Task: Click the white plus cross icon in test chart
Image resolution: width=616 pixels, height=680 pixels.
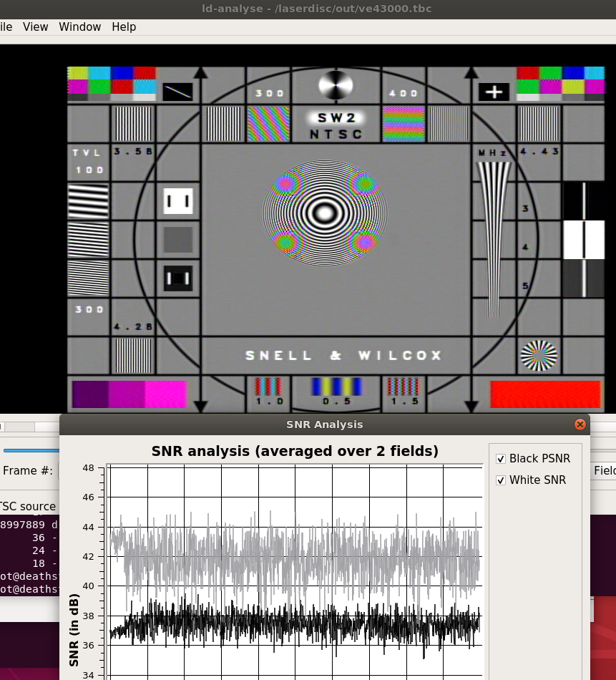Action: coord(494,92)
